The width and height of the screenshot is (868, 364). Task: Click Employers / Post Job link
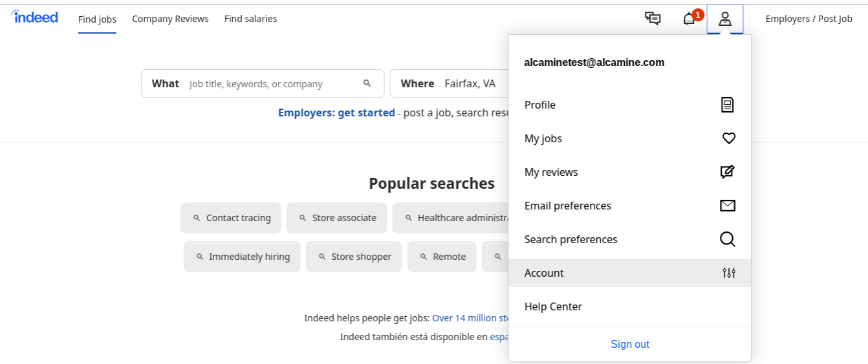click(x=808, y=19)
